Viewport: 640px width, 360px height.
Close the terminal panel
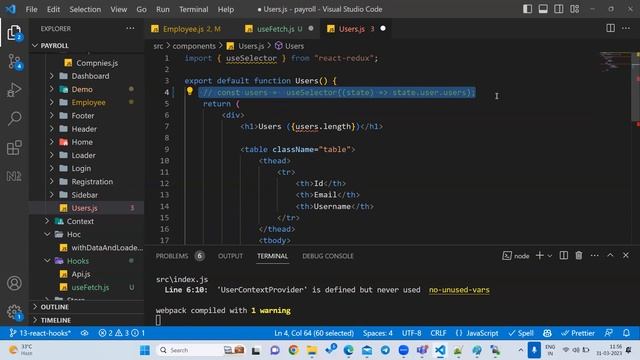point(625,256)
